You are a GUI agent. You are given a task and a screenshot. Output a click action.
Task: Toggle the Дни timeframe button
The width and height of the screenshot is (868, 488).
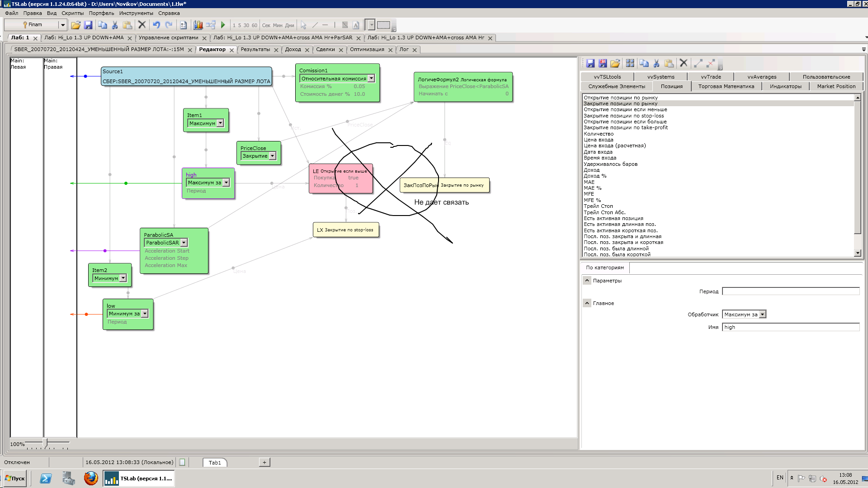click(289, 25)
